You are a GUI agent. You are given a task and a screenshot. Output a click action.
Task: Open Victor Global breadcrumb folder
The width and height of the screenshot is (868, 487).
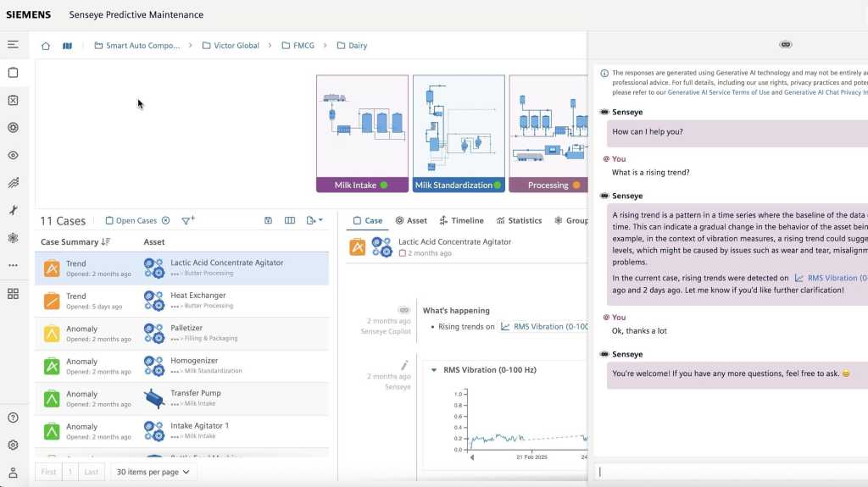coord(231,46)
